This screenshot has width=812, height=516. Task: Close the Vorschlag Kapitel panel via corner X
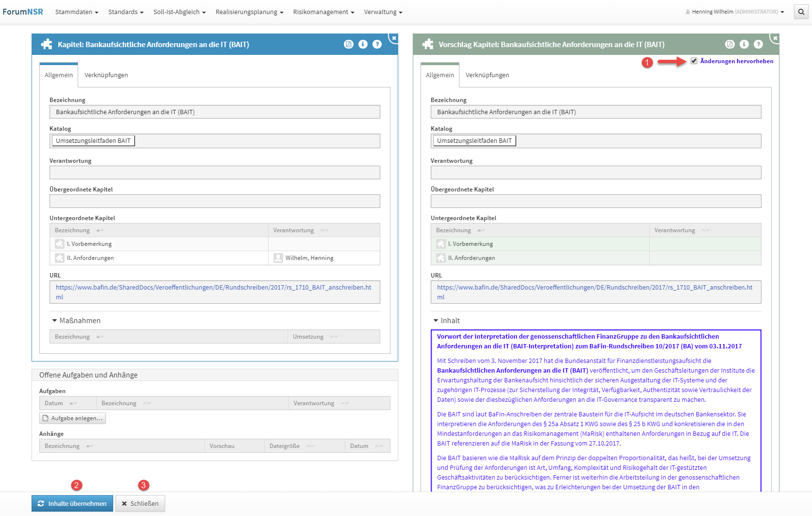775,38
